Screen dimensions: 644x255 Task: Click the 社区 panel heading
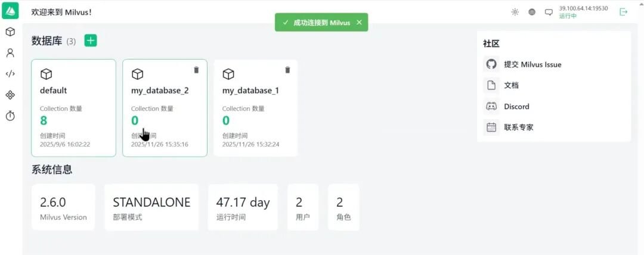pos(491,44)
